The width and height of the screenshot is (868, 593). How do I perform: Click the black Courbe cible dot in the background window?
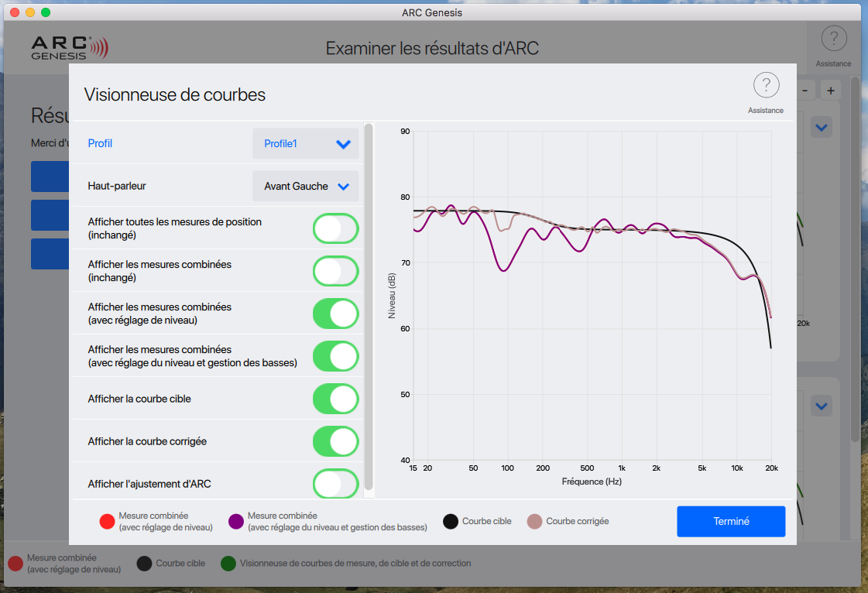pos(145,564)
